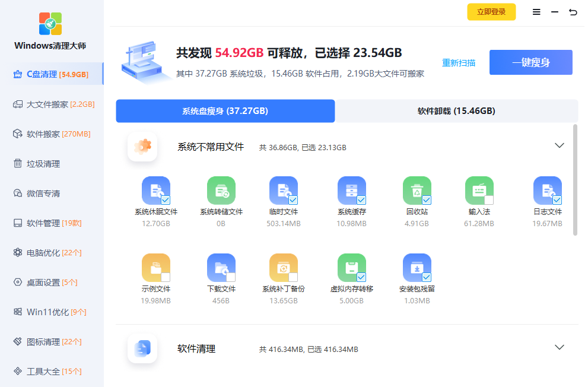Check the 下载文件 checkbox
The image size is (588, 387).
pos(231,277)
